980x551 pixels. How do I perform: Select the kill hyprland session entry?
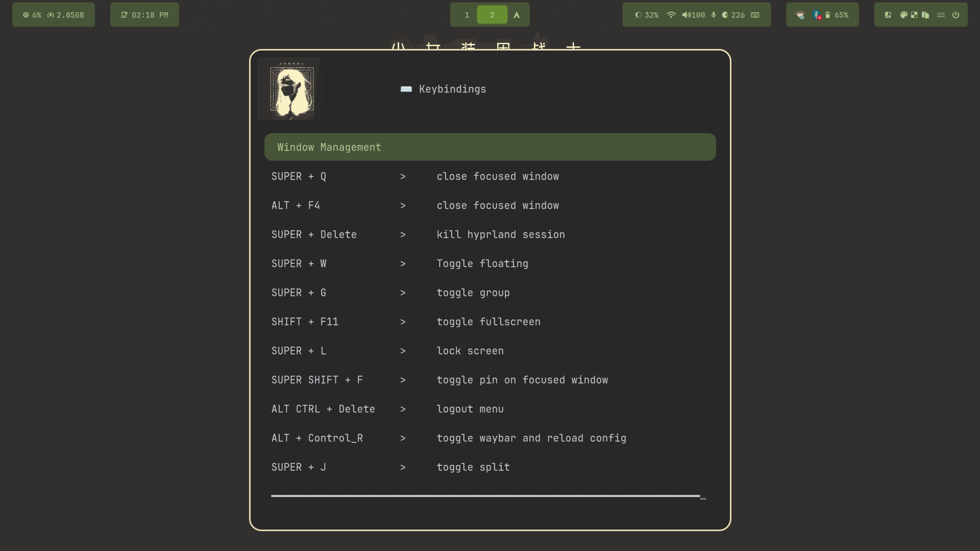click(490, 234)
